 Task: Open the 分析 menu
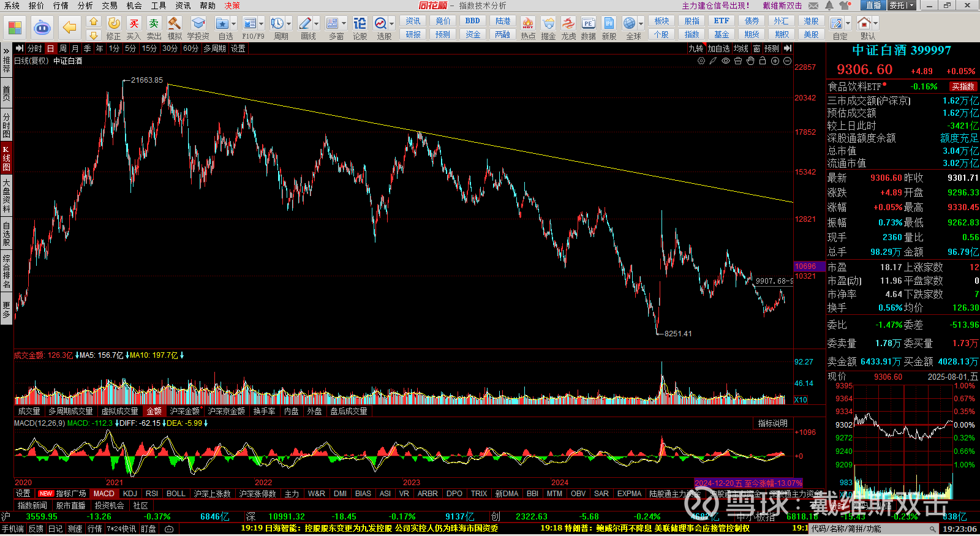pos(85,6)
